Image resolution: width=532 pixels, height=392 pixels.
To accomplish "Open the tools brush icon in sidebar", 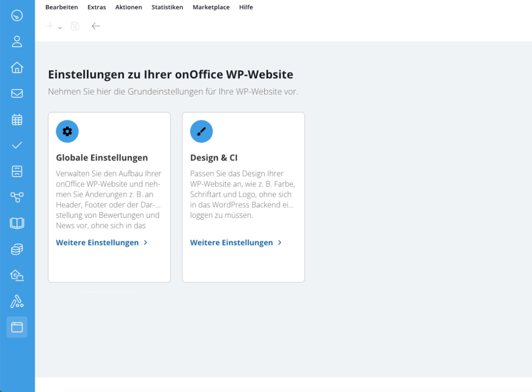I will pos(17,302).
